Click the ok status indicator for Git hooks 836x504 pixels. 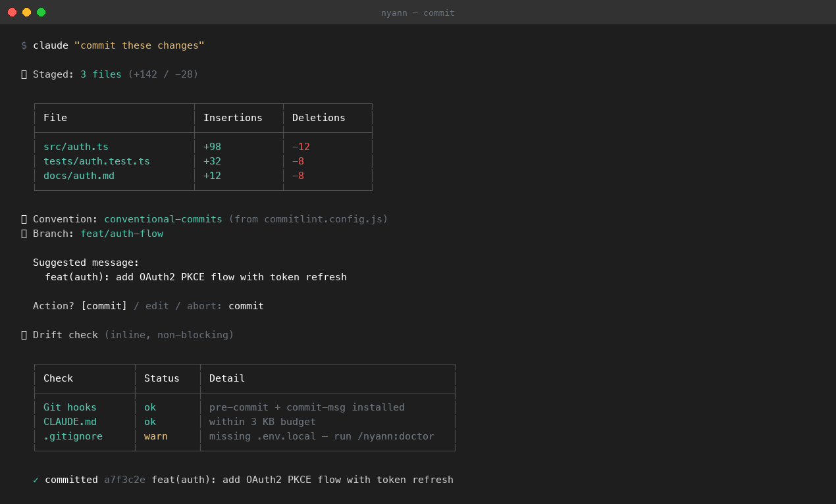click(x=149, y=407)
